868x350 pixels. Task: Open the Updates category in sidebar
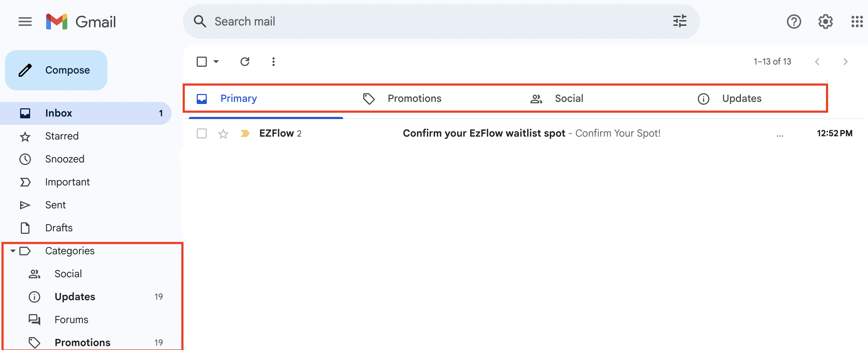point(75,297)
